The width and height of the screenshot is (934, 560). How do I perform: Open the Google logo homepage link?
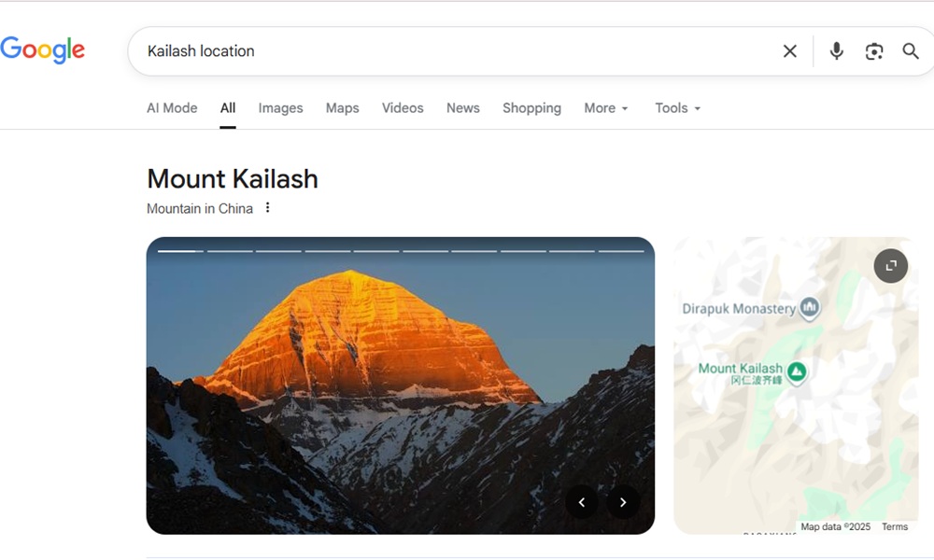click(x=42, y=50)
